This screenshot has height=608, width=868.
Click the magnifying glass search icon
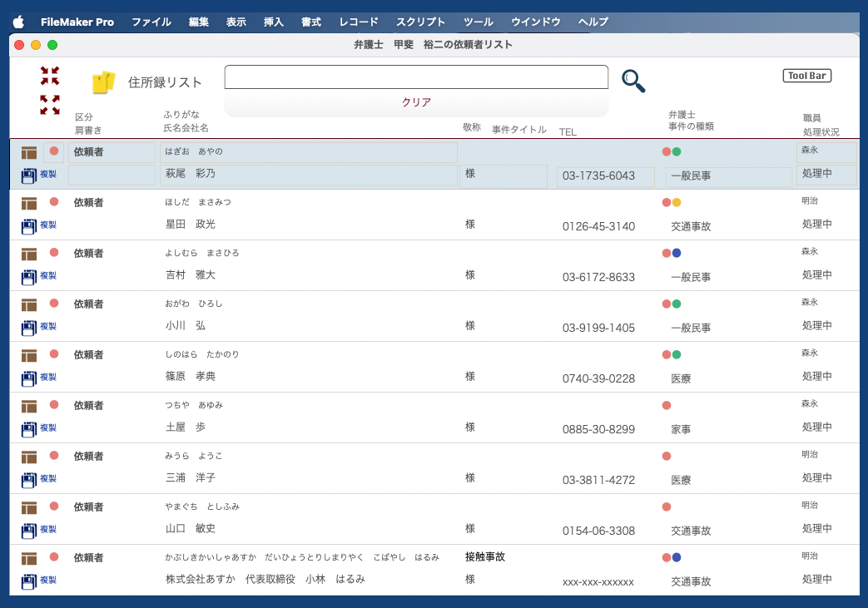[x=633, y=81]
